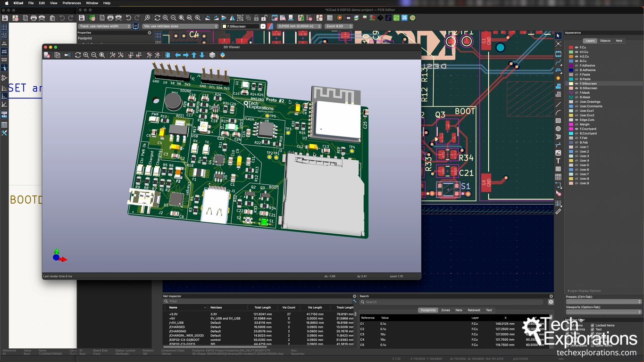
Task: Click the left arrow in 3D Viewer toolbar
Action: click(x=178, y=55)
